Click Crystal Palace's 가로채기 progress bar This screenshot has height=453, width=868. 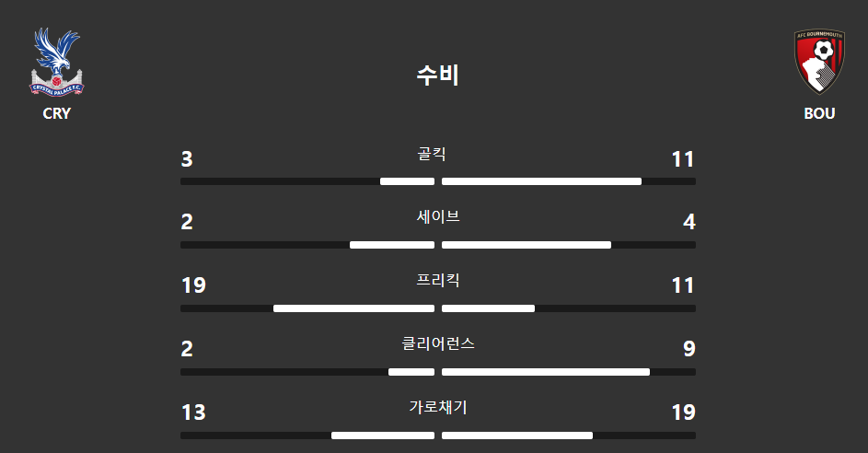307,436
